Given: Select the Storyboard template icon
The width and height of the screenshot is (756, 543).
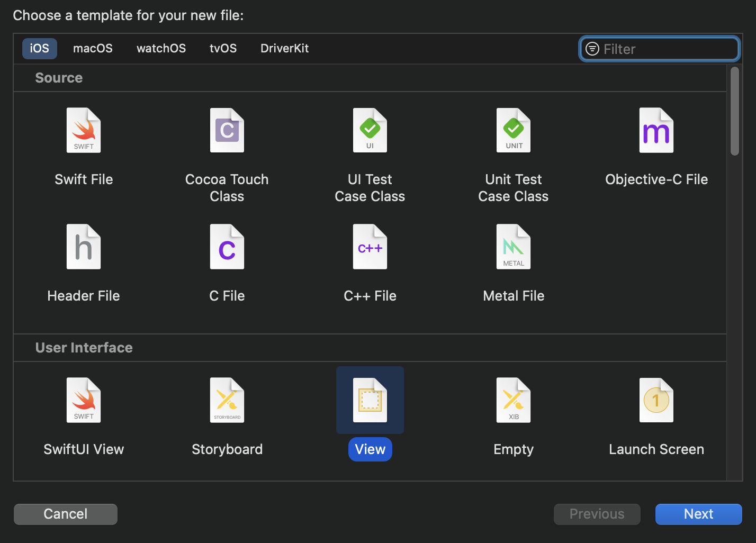Looking at the screenshot, I should pyautogui.click(x=227, y=400).
